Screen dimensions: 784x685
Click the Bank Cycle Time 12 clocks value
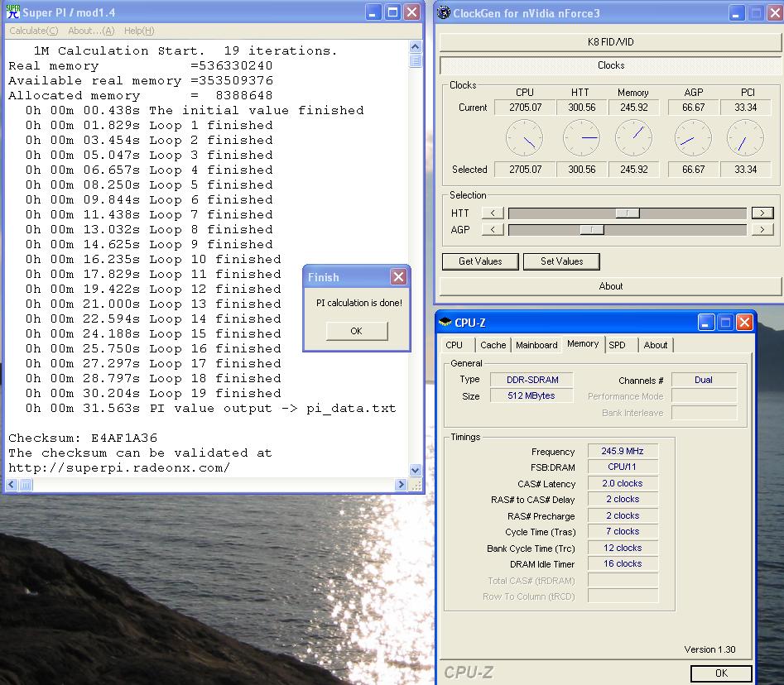[623, 548]
